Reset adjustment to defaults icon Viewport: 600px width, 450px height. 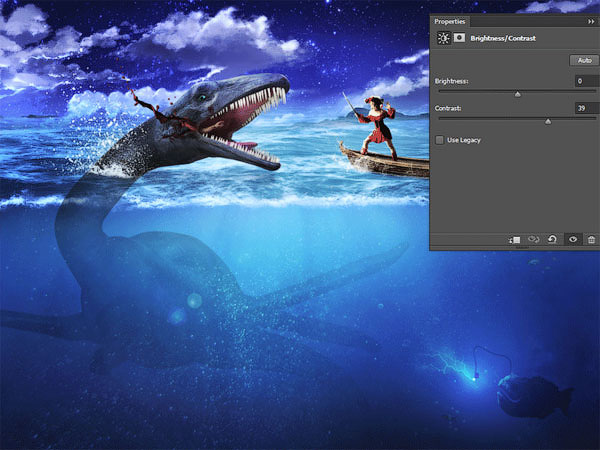552,240
